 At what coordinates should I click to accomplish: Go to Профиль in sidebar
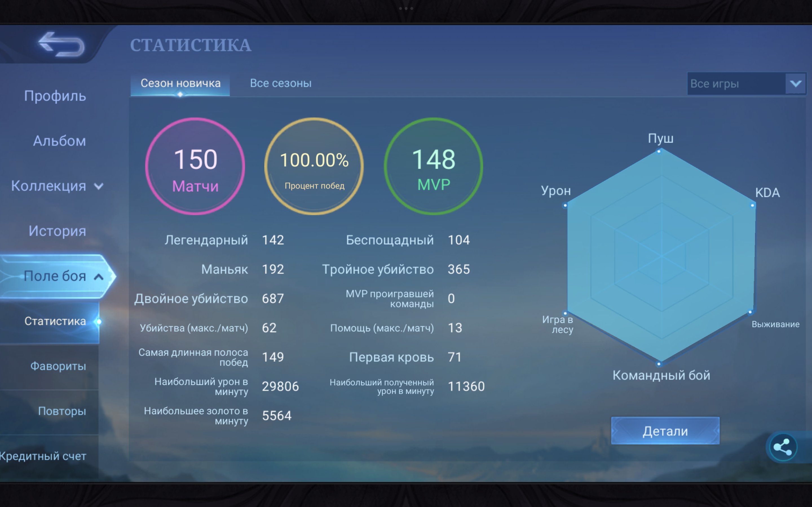[55, 96]
